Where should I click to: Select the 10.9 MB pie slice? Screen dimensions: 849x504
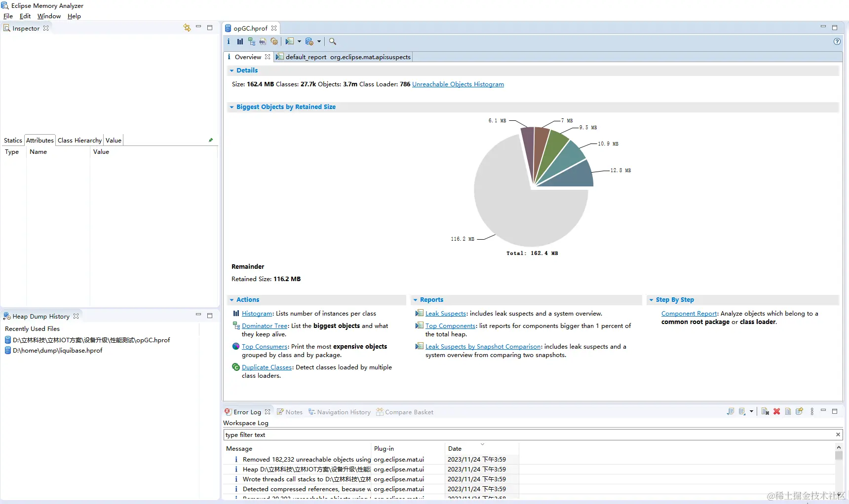[568, 157]
